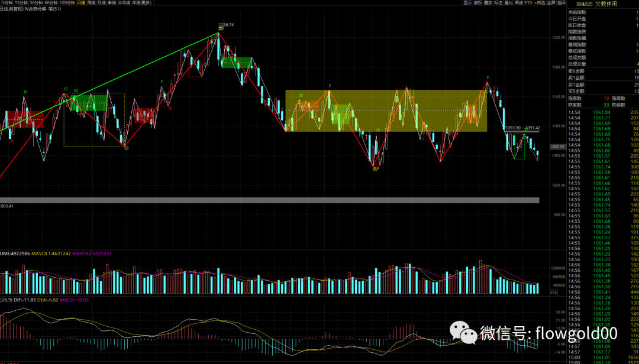The image size is (639, 364).
Task: Click the 今日开盘 row in quote panel
Action: [603, 19]
